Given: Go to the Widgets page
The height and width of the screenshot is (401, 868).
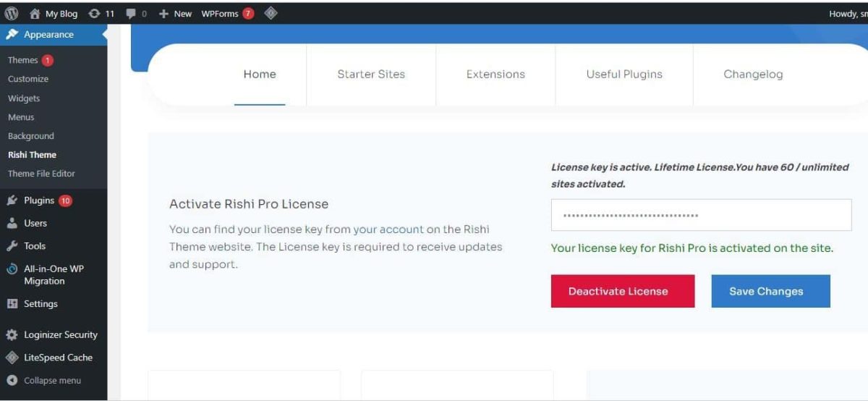Looking at the screenshot, I should 24,98.
